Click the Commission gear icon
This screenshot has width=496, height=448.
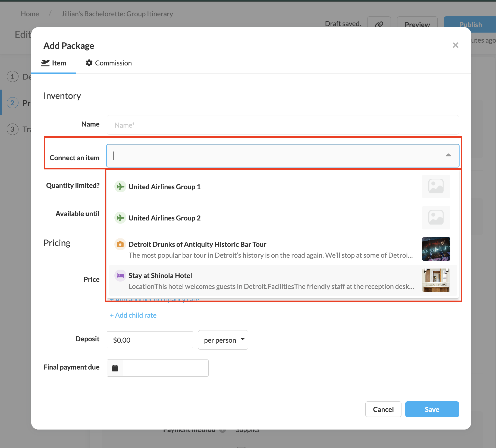pyautogui.click(x=89, y=63)
